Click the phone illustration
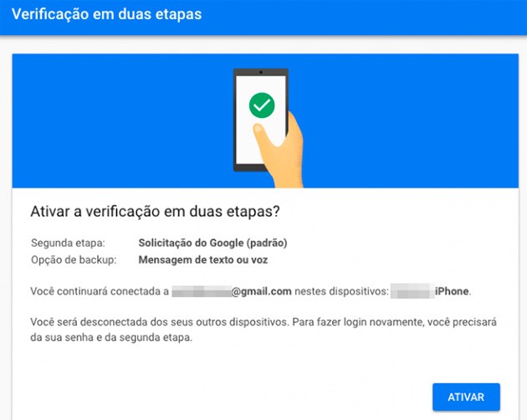 pyautogui.click(x=260, y=120)
